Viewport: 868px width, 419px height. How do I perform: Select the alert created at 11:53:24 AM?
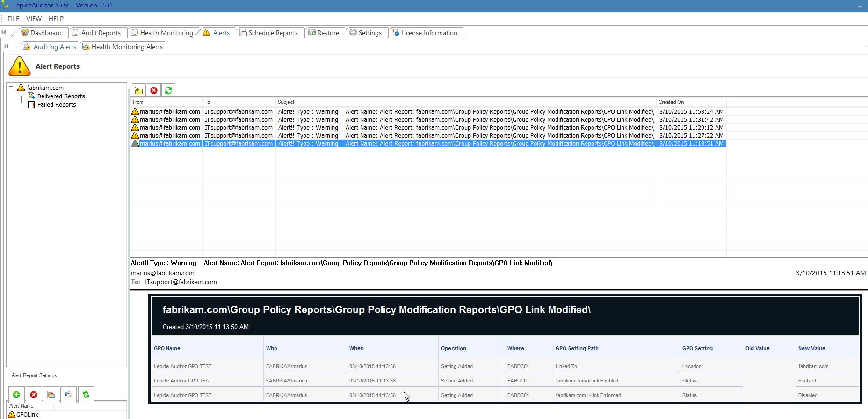[691, 112]
